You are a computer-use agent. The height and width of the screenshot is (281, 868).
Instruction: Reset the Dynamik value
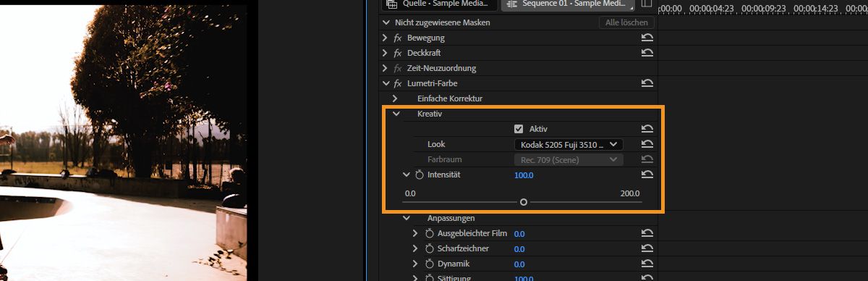point(647,264)
